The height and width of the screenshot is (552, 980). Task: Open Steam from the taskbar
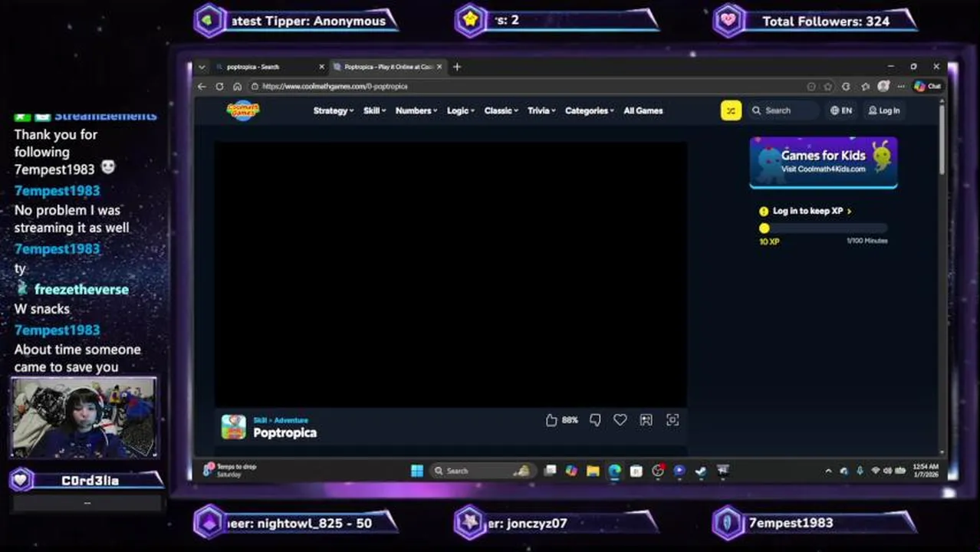[x=701, y=471]
